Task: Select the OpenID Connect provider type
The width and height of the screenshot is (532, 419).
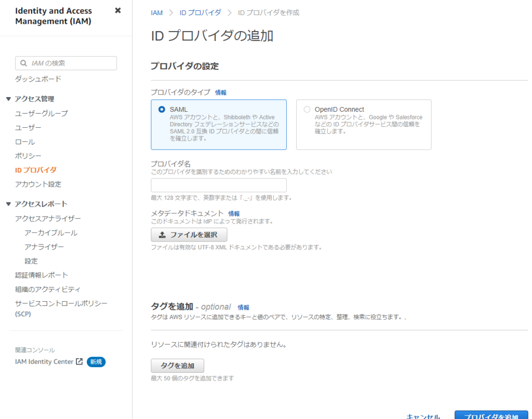Action: click(x=307, y=110)
